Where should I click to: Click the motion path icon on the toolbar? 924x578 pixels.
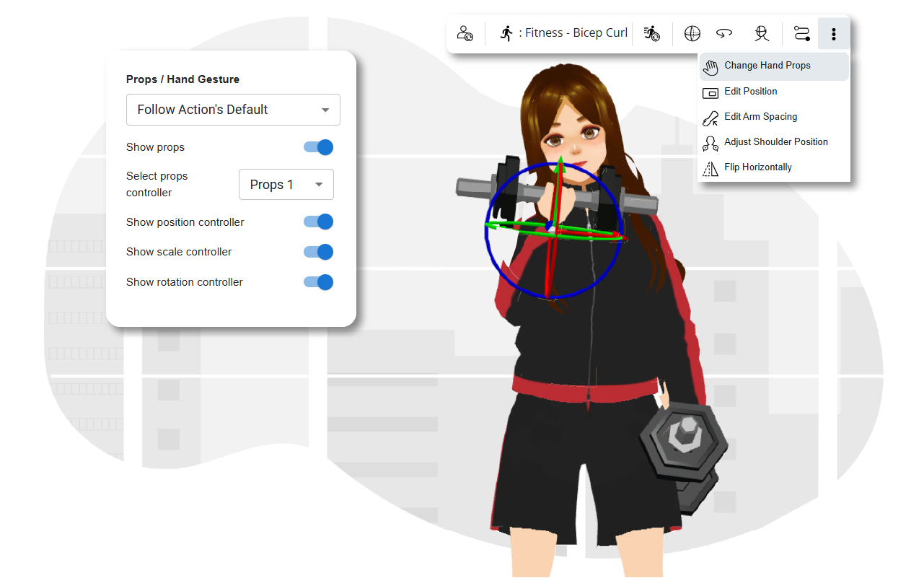tap(801, 33)
